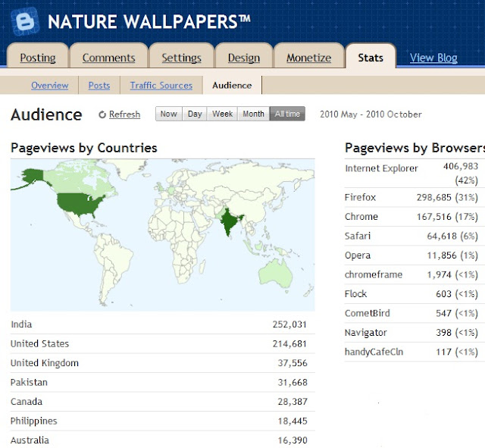The image size is (485, 448).
Task: Follow the View Blog link
Action: 433,58
